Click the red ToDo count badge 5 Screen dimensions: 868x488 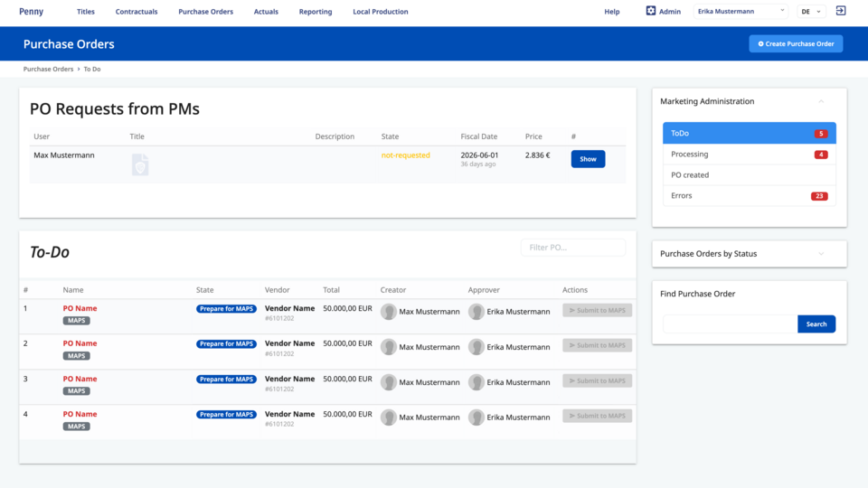[821, 134]
